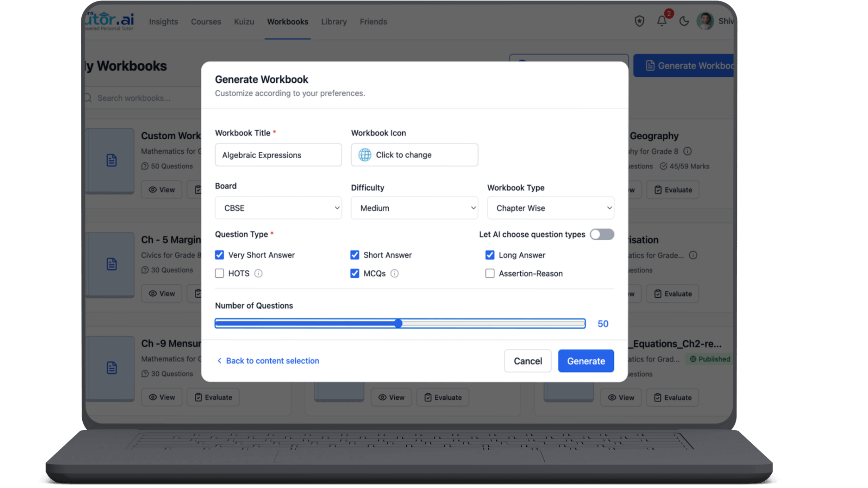Screen dimensions: 868x488
Task: Open the Workbook Type Chapter Wise dropdown
Action: tap(550, 208)
